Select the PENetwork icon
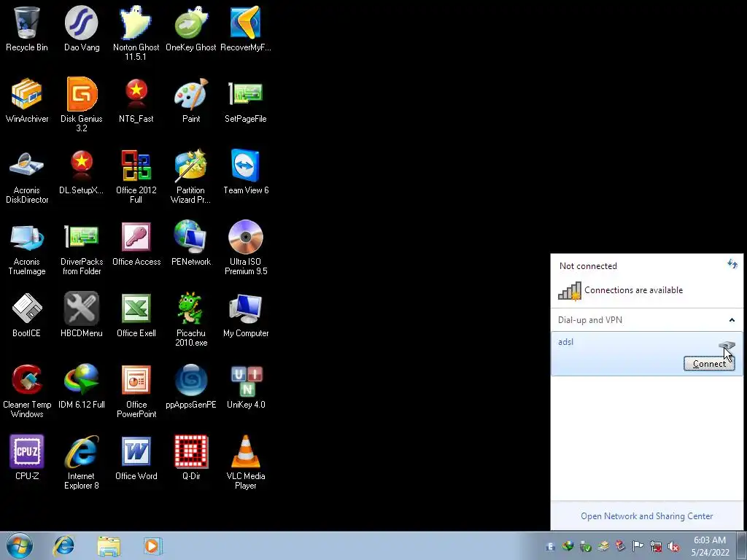Viewport: 747px width, 560px height. (191, 243)
